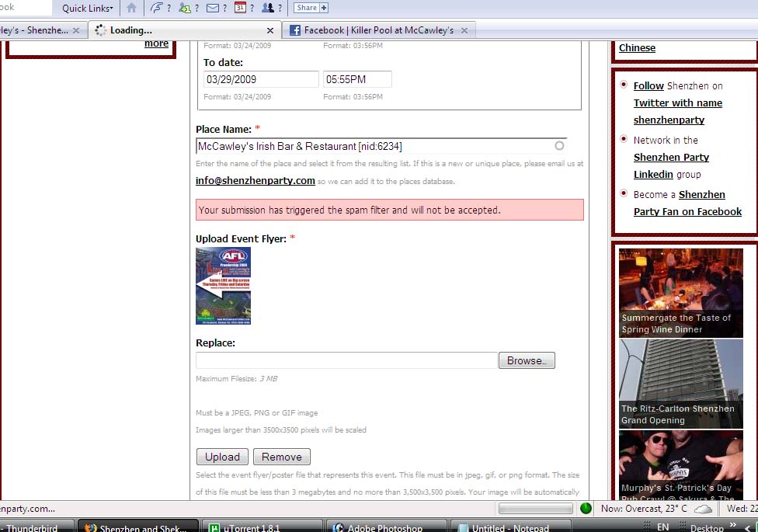The image size is (758, 532).
Task: Open calendar events icon in Facebook toolbar
Action: point(240,8)
